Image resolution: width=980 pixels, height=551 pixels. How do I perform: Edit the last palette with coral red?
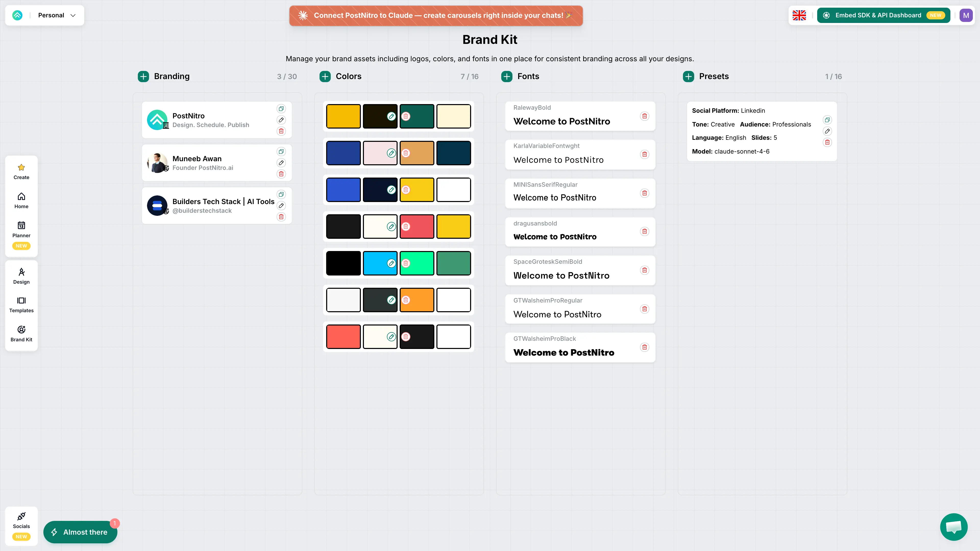coord(391,336)
